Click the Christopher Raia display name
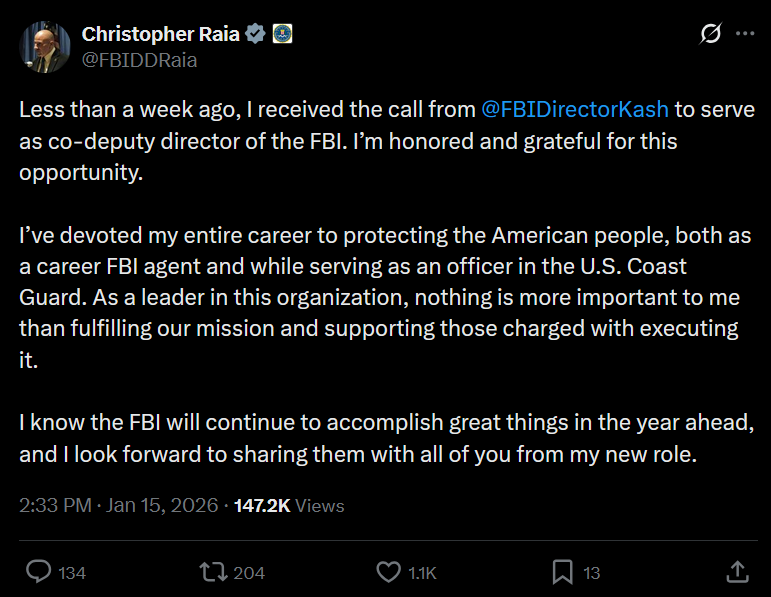The width and height of the screenshot is (771, 597). tap(160, 34)
